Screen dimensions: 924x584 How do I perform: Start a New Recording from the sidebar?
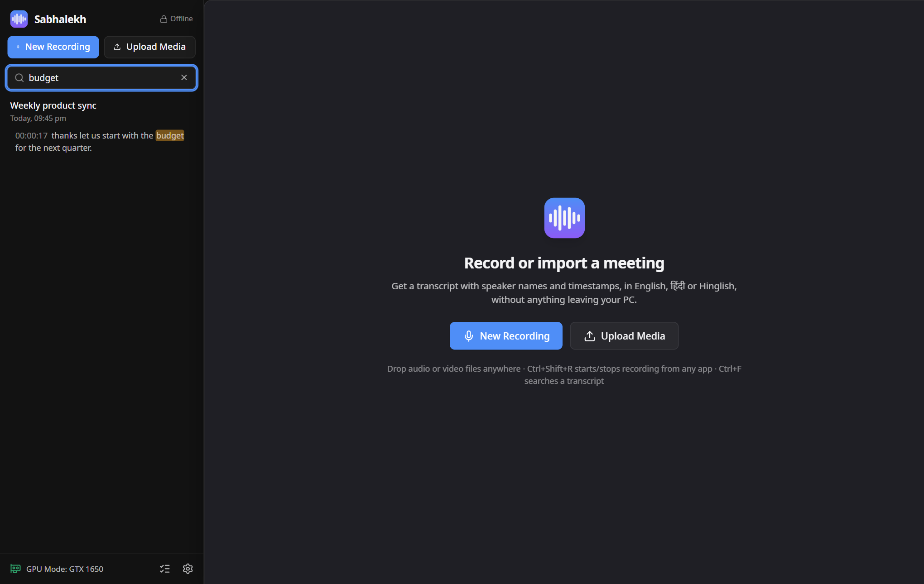tap(53, 47)
